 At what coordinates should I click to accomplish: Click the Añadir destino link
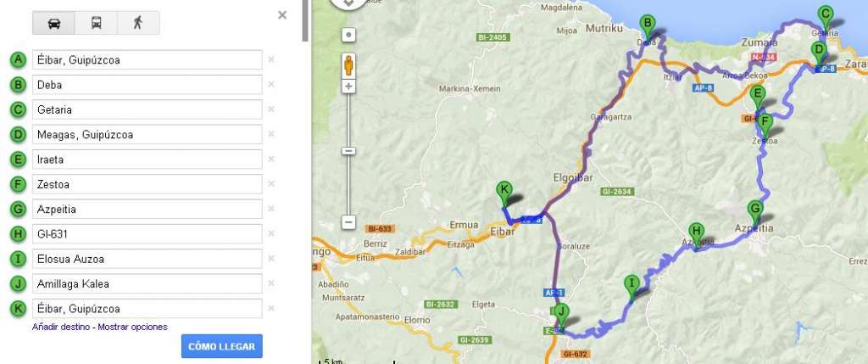click(61, 327)
